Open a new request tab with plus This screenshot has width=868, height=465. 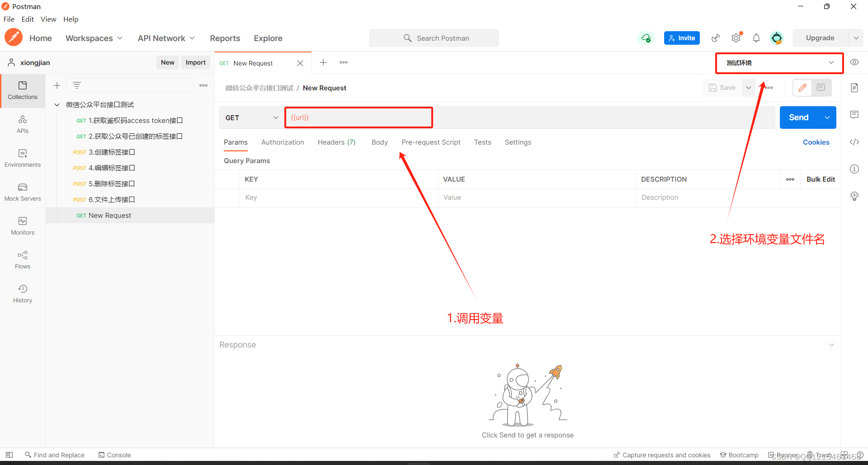coord(323,62)
